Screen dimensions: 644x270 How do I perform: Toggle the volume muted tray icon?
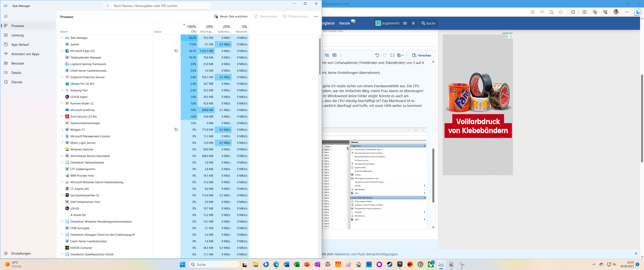[614, 265]
